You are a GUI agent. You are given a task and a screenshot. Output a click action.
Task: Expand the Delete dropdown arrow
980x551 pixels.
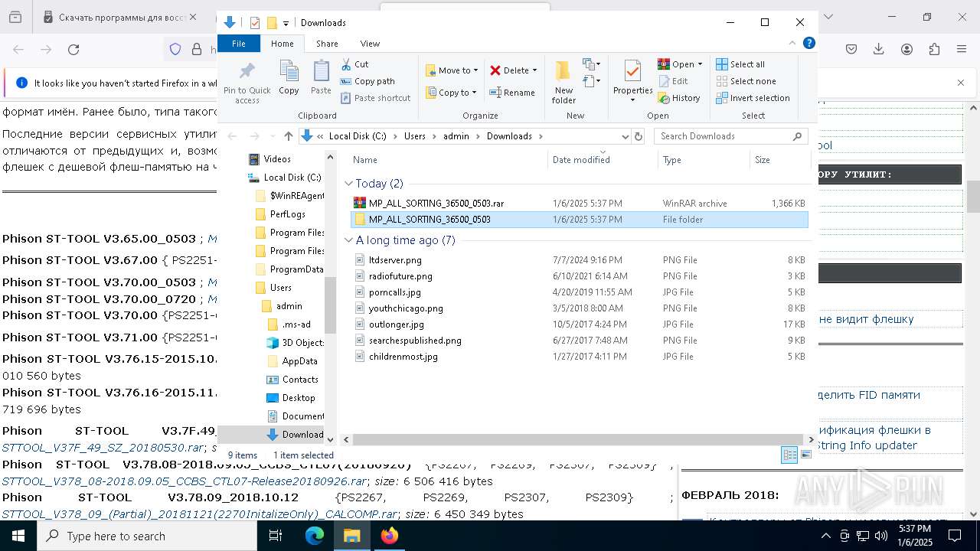pyautogui.click(x=534, y=70)
